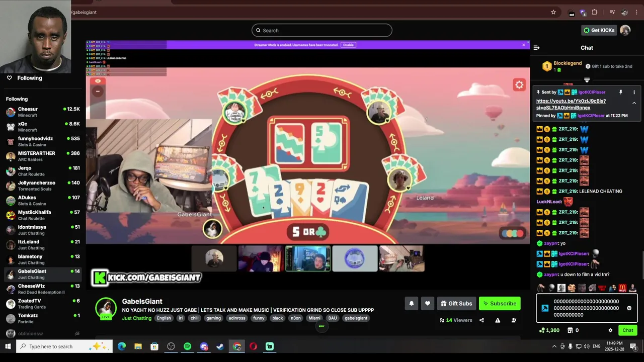
Task: Open the Chrome three-dot menu
Action: click(x=636, y=12)
